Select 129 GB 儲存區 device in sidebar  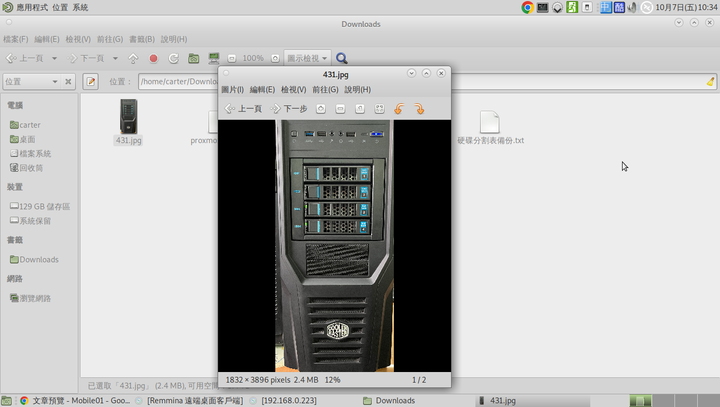click(40, 207)
